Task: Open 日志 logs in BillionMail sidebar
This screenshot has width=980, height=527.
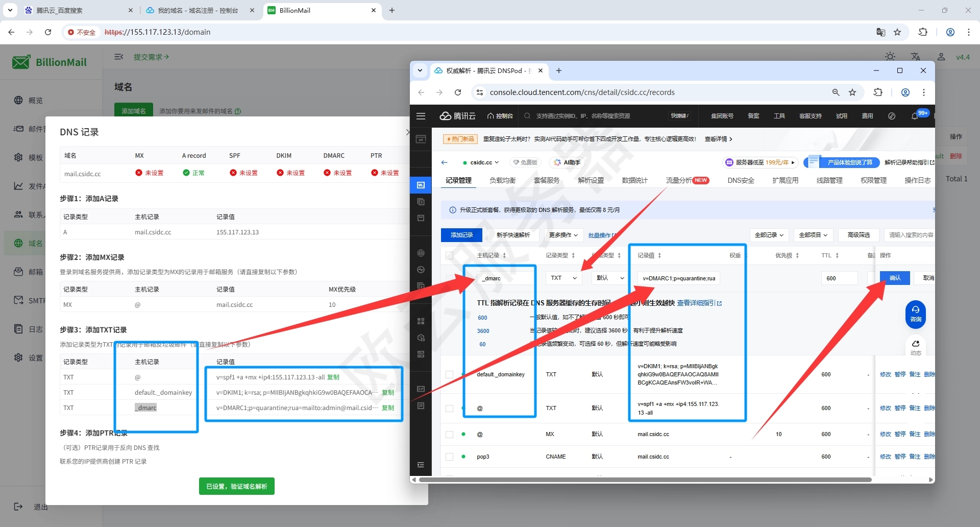Action: point(29,329)
